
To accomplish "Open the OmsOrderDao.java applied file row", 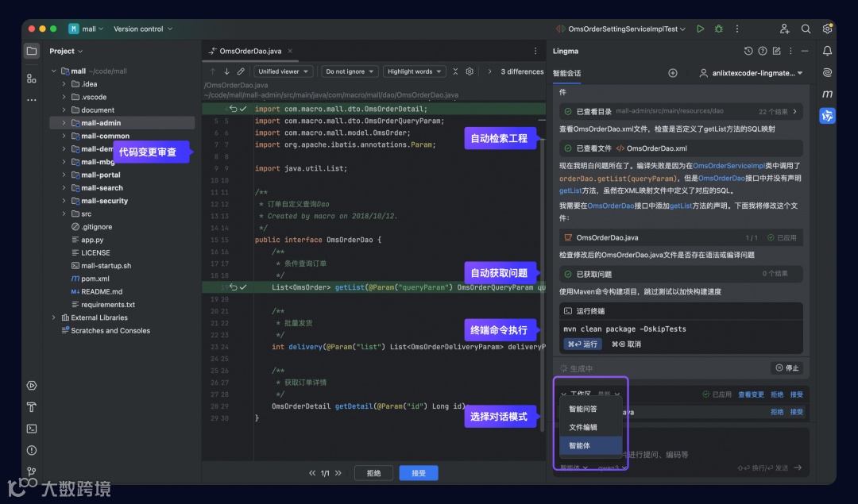I will (681, 238).
